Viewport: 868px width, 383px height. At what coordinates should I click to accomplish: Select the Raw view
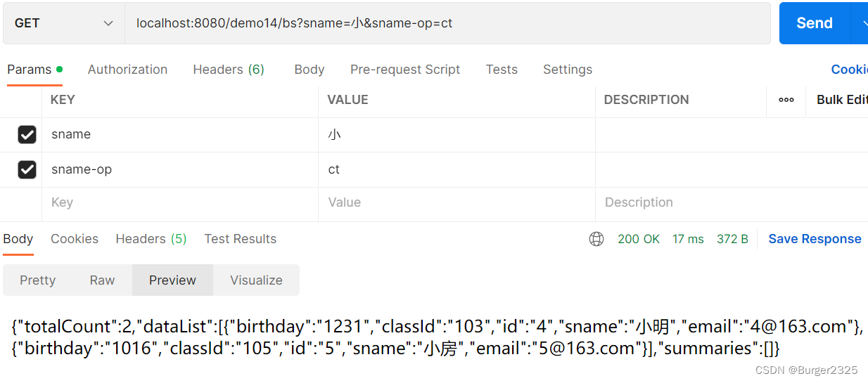point(102,280)
